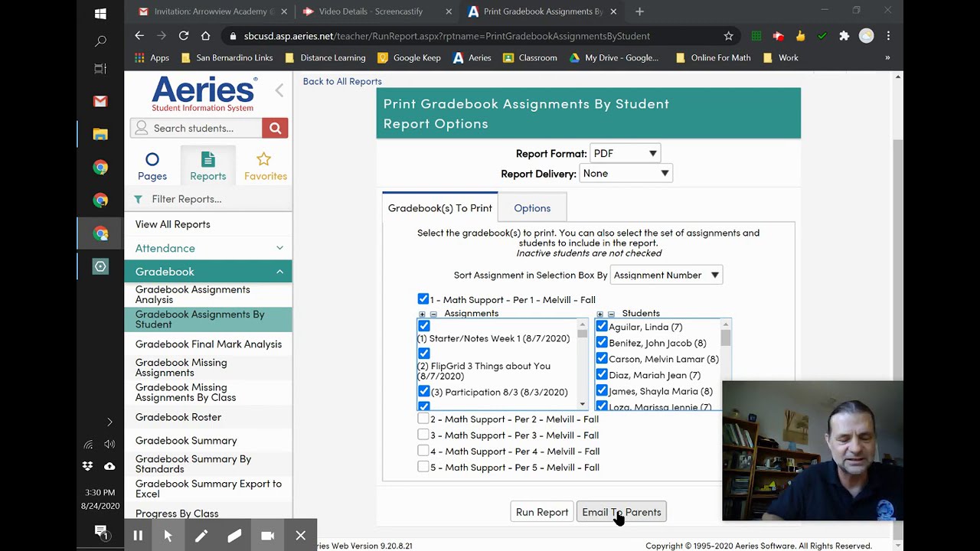Screen dimensions: 980x551
Task: Click the plus icon beside Students
Action: (599, 314)
